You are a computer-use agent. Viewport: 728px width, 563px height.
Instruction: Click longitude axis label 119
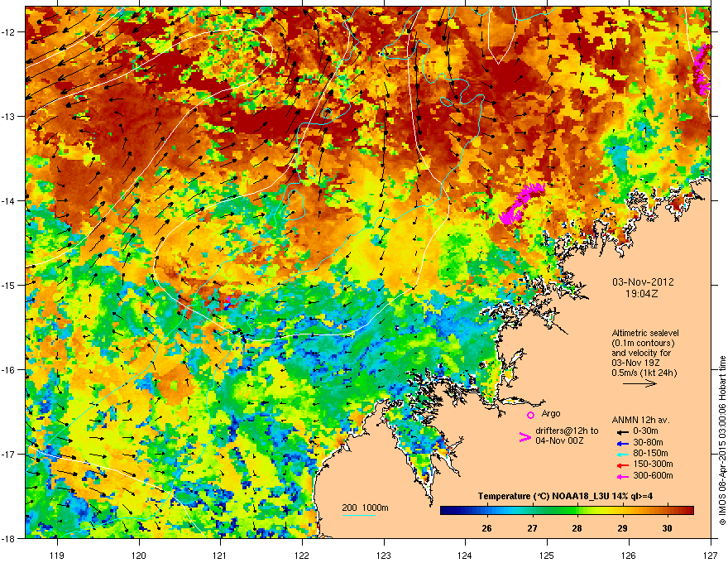coord(57,555)
